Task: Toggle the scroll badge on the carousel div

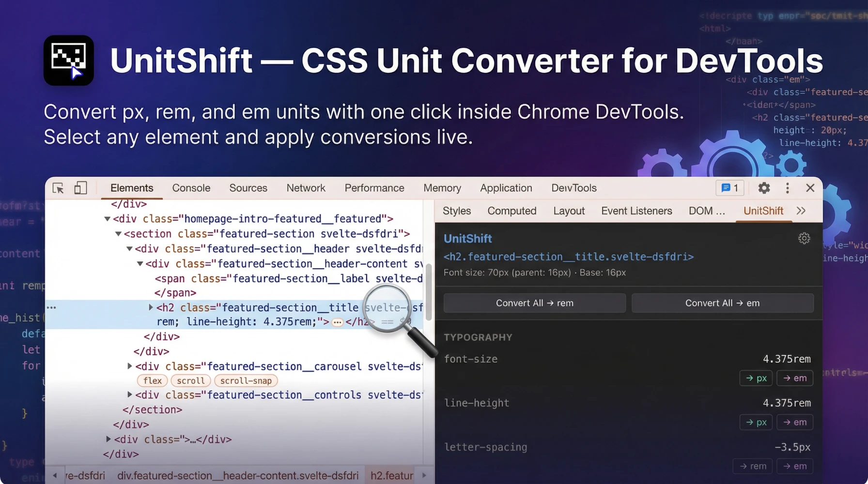Action: 190,380
